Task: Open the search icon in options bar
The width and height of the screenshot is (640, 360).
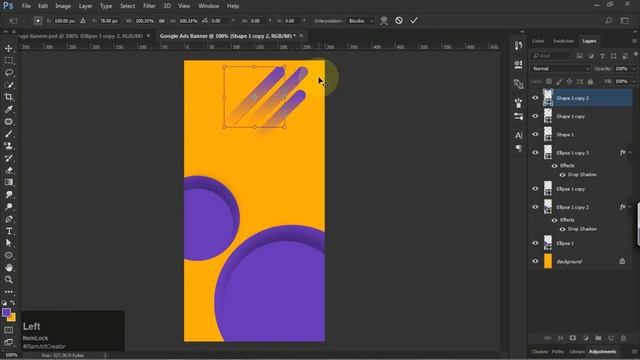Action: [x=609, y=20]
